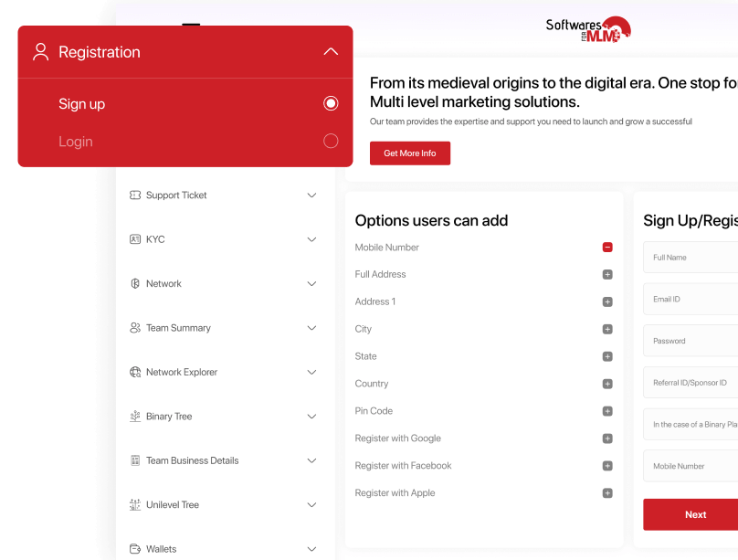Click the Email ID input field

[691, 299]
